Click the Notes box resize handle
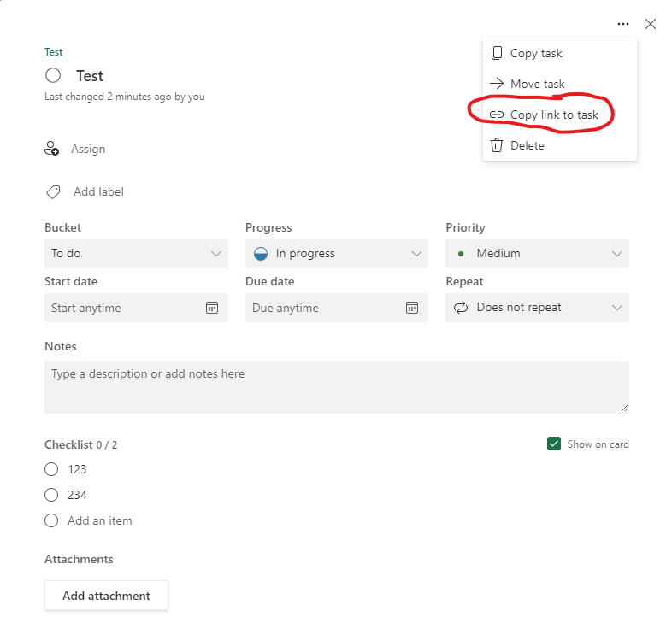 coord(625,408)
